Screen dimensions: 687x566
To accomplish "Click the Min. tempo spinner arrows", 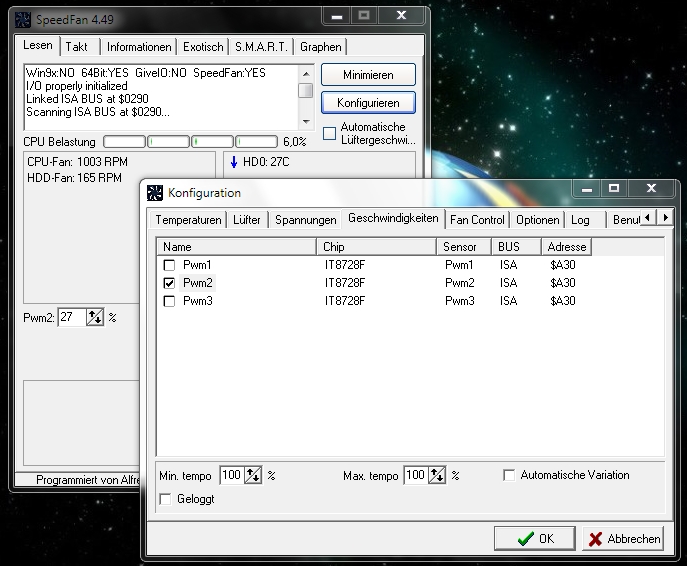I will [253, 475].
